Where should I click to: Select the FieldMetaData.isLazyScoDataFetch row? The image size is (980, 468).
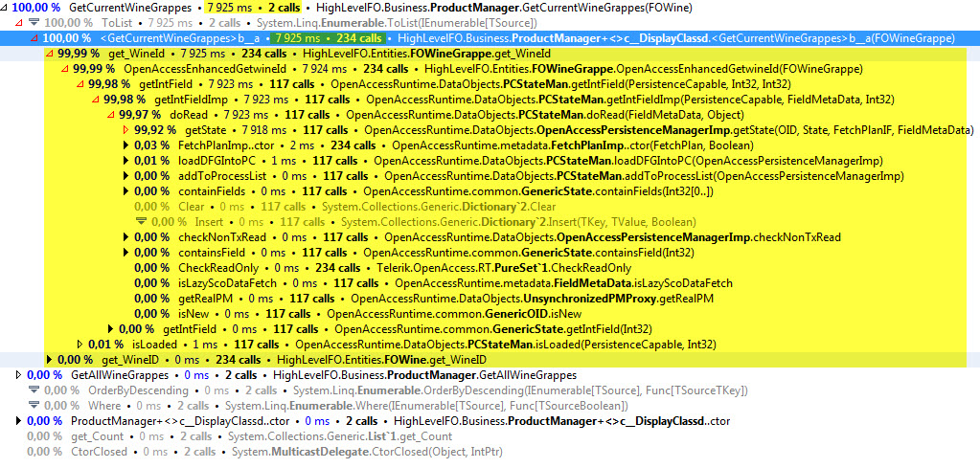434,282
